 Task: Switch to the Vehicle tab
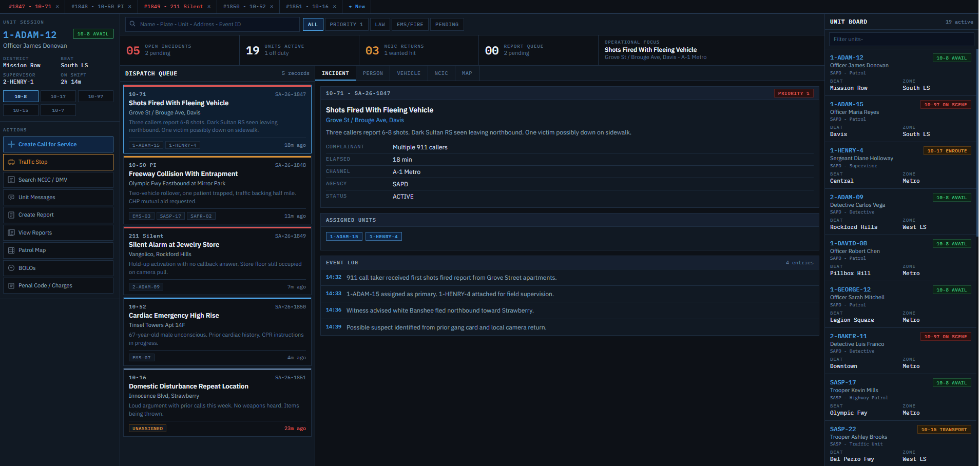[408, 73]
